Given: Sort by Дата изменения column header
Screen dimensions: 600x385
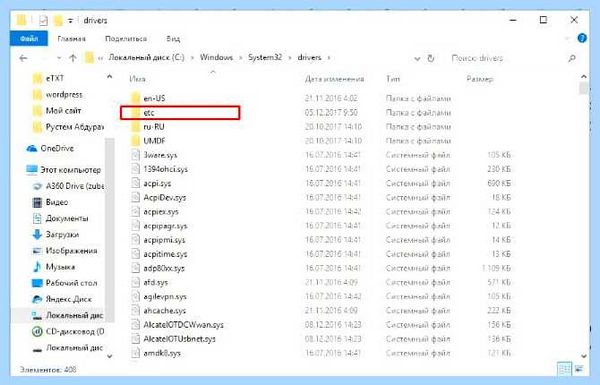Looking at the screenshot, I should point(334,79).
